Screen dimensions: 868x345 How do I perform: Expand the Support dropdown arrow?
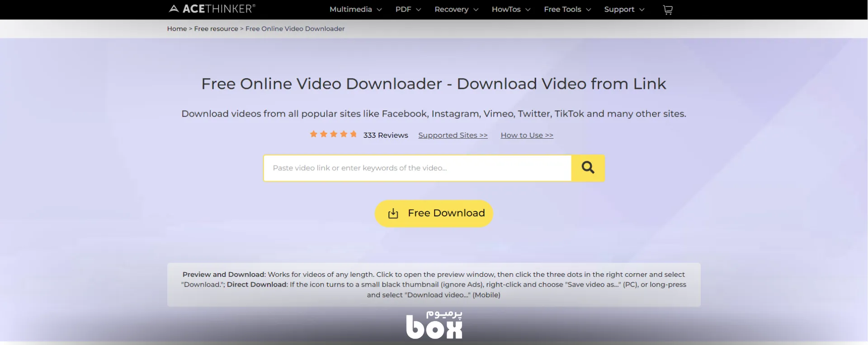(x=642, y=9)
